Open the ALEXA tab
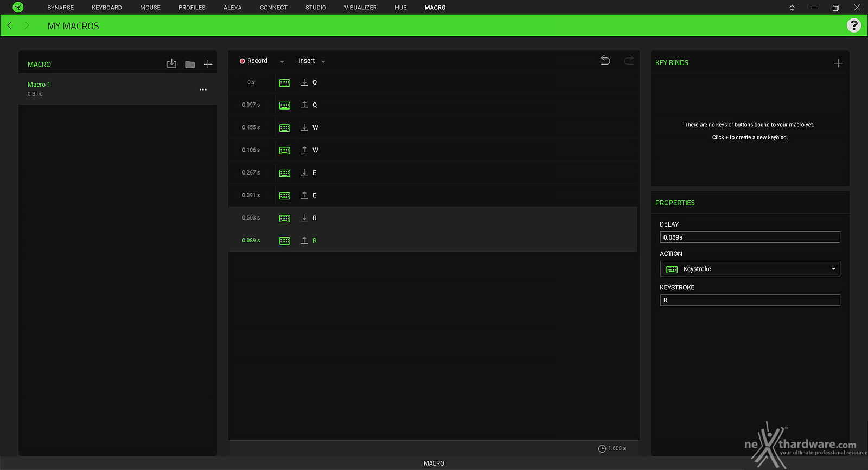The image size is (868, 470). (x=233, y=8)
